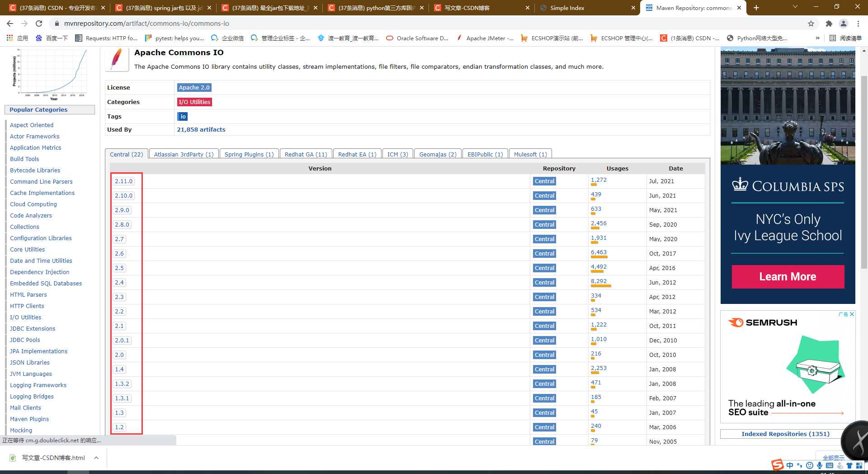Click the page vertical scrollbar

(864, 172)
